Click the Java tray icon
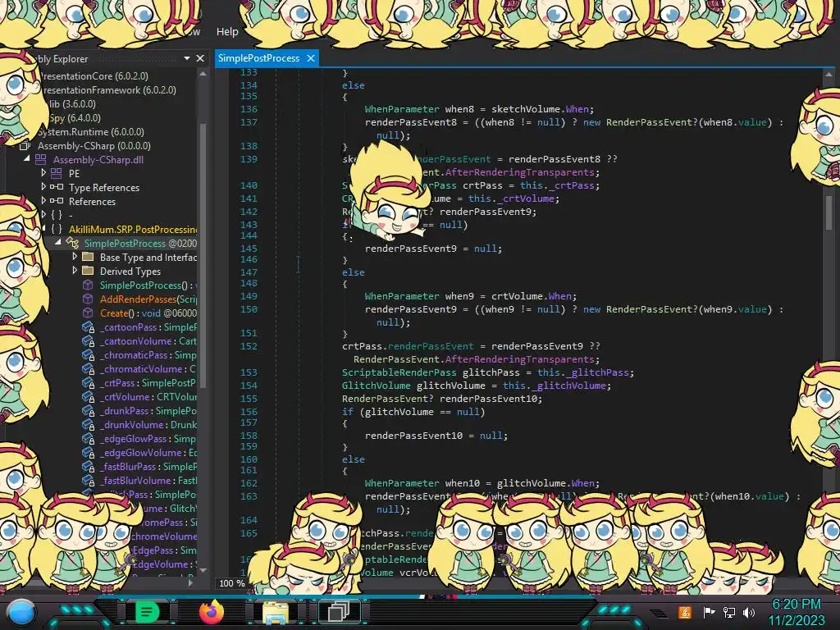Viewport: 840px width, 630px height. 685,612
